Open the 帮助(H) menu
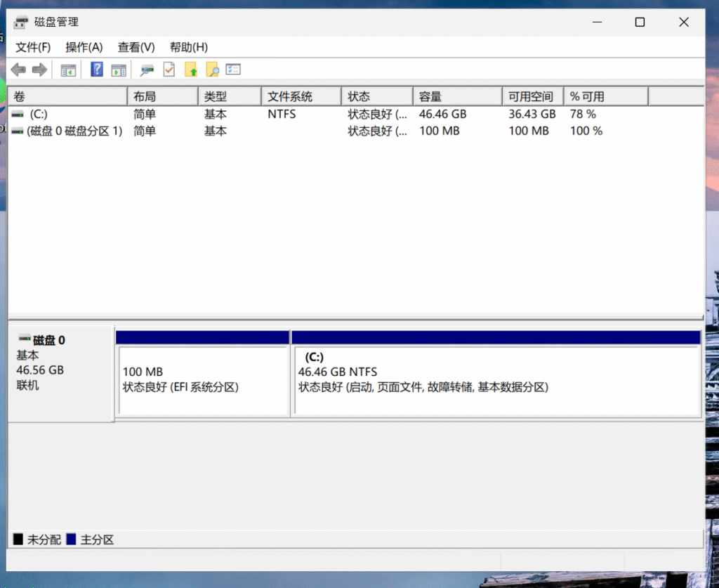719x588 pixels. point(188,47)
